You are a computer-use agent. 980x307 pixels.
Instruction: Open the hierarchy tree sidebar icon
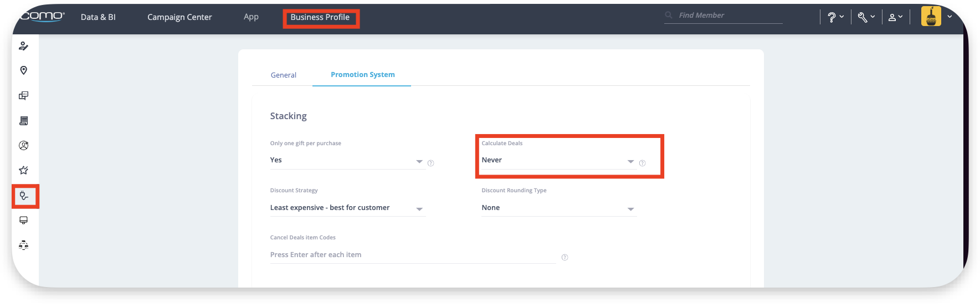(x=24, y=245)
